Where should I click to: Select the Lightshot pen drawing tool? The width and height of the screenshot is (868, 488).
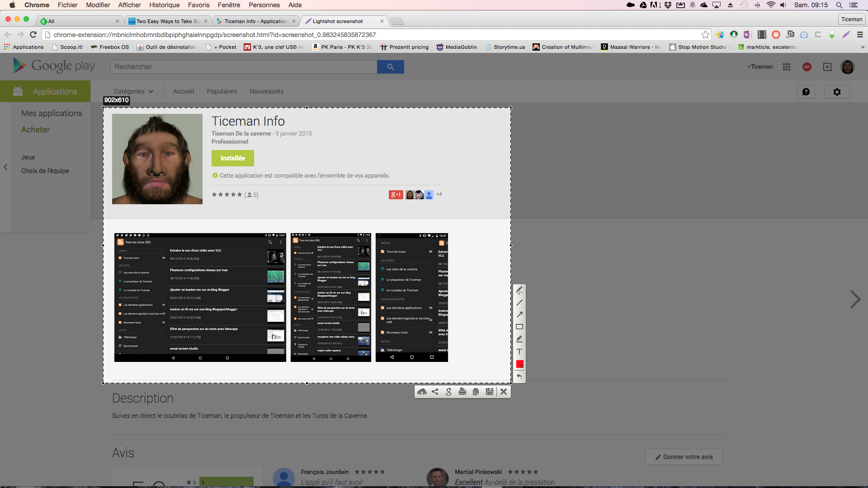pyautogui.click(x=519, y=290)
